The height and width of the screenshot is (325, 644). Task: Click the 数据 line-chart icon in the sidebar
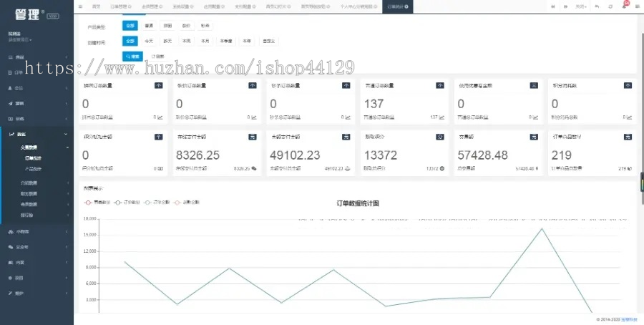[11, 134]
